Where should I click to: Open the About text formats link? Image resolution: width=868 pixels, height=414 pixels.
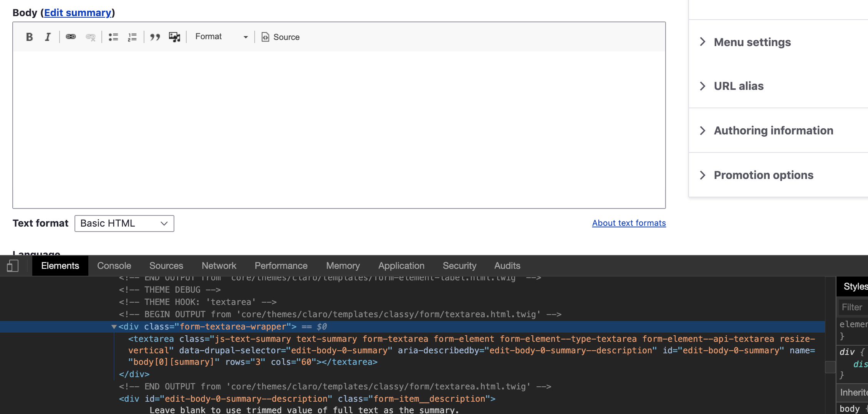coord(628,223)
